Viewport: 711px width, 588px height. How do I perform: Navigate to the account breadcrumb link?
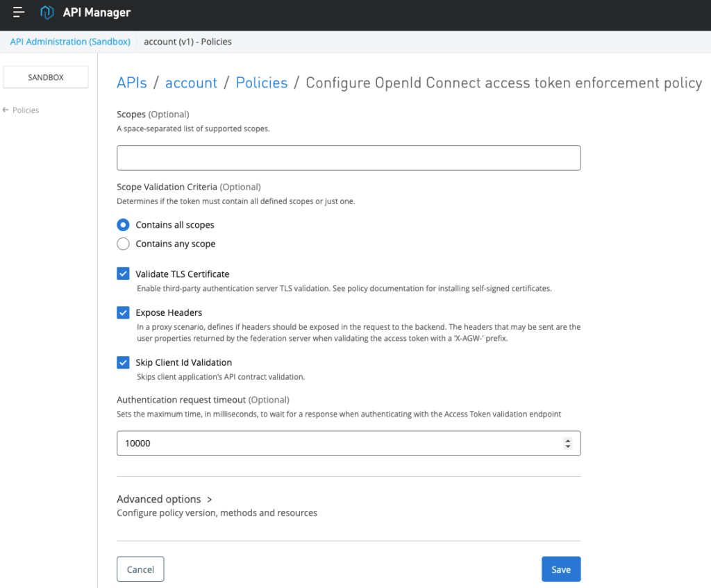point(191,83)
